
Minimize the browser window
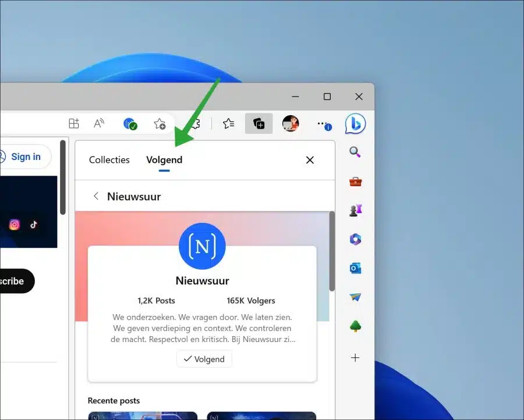[x=295, y=97]
